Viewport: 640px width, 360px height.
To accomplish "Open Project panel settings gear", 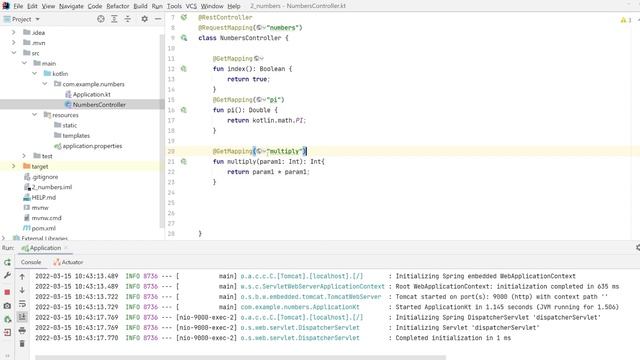I will pos(144,19).
